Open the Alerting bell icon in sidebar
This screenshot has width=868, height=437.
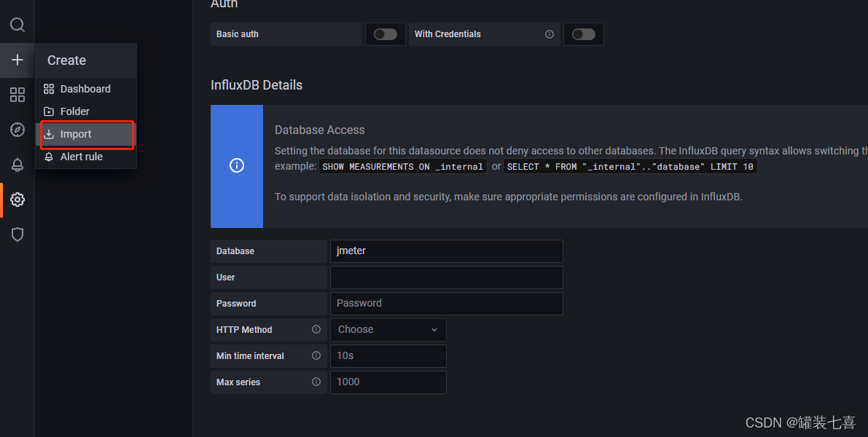(17, 165)
